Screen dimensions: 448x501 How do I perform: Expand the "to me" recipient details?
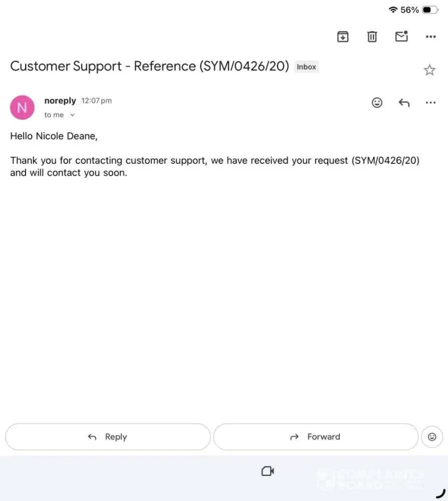(59, 115)
